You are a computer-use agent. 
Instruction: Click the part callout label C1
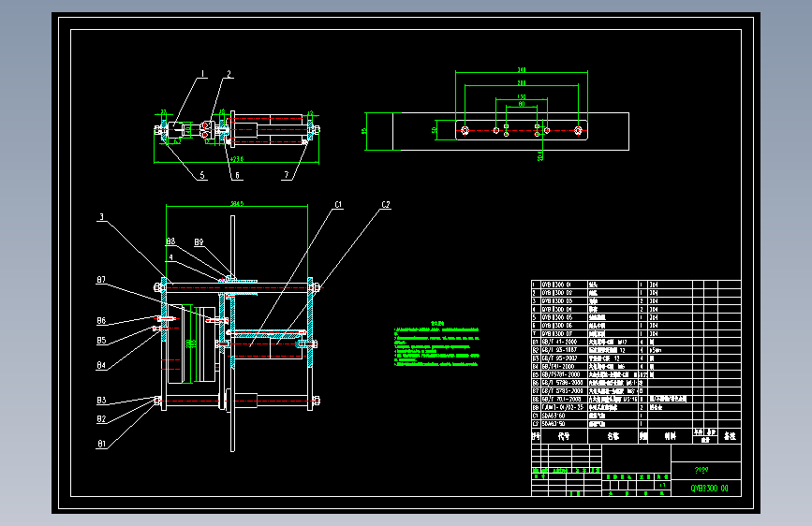pyautogui.click(x=338, y=204)
